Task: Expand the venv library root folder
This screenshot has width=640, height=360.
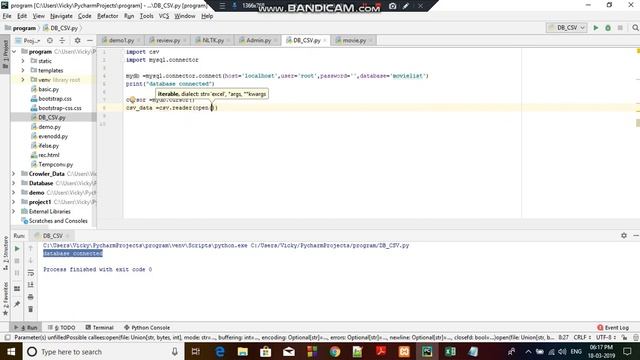Action: click(23, 80)
